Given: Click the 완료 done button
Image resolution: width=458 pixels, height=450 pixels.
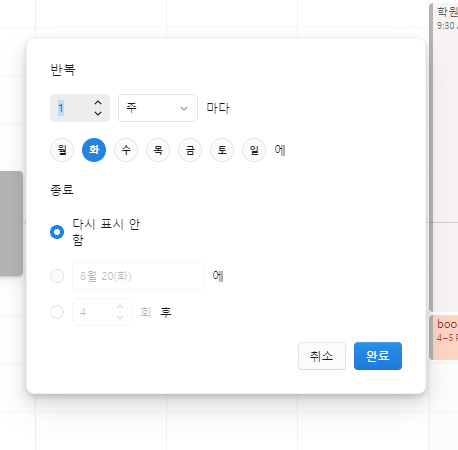Looking at the screenshot, I should (378, 356).
